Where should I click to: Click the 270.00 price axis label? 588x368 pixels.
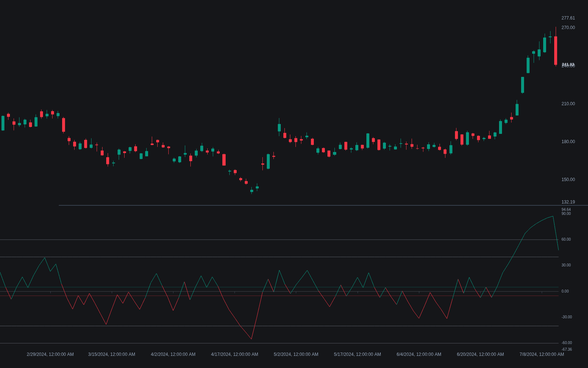coord(568,28)
